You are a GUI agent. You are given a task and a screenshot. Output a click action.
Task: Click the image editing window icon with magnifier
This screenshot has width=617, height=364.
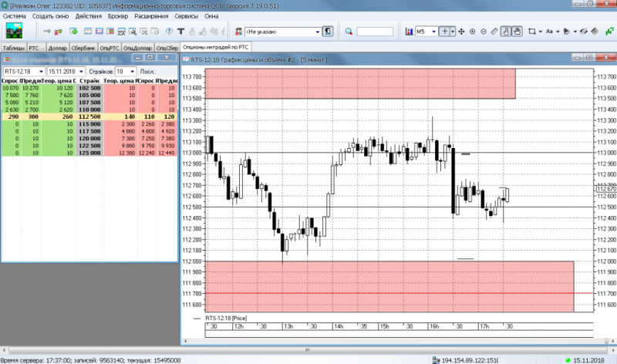click(133, 32)
